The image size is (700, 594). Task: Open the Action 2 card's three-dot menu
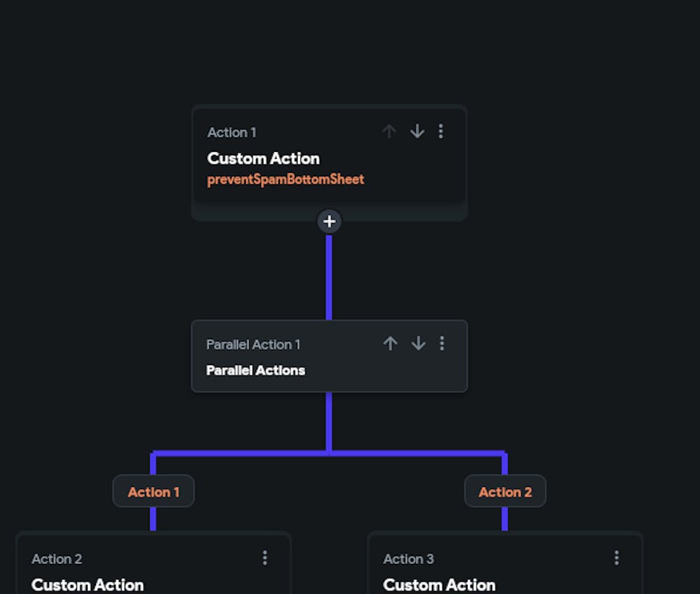(x=265, y=558)
